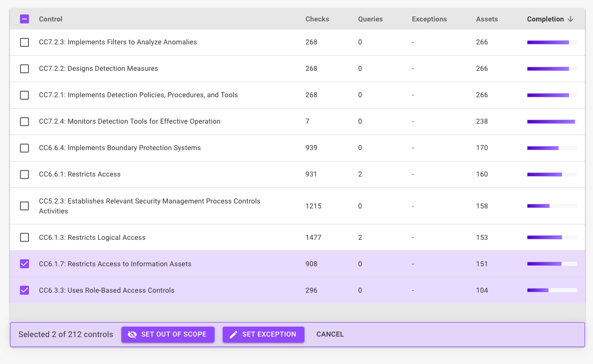This screenshot has width=593, height=364.
Task: Sort by the Checks column header
Action: [x=317, y=19]
